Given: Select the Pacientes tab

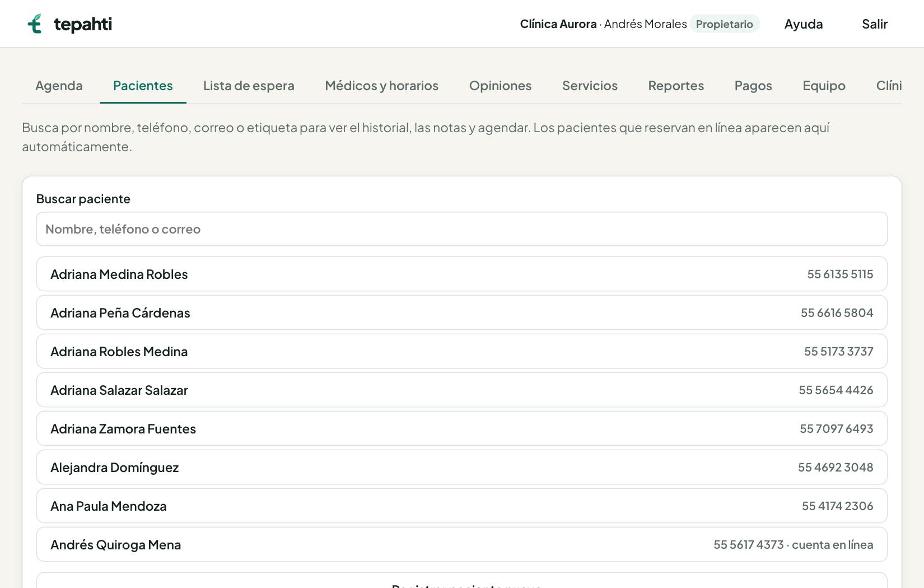Looking at the screenshot, I should (x=143, y=86).
